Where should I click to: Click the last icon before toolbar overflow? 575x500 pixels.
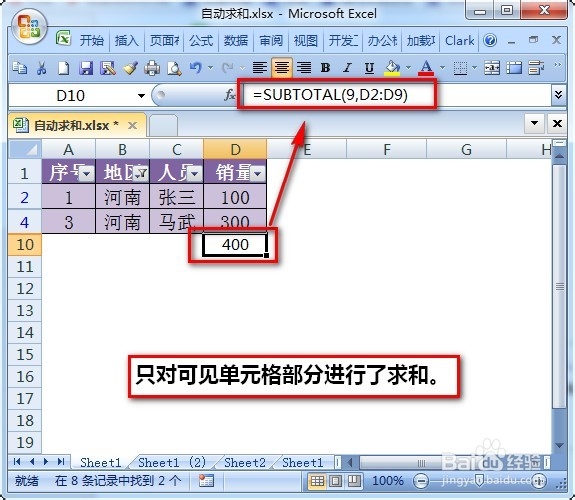click(536, 68)
